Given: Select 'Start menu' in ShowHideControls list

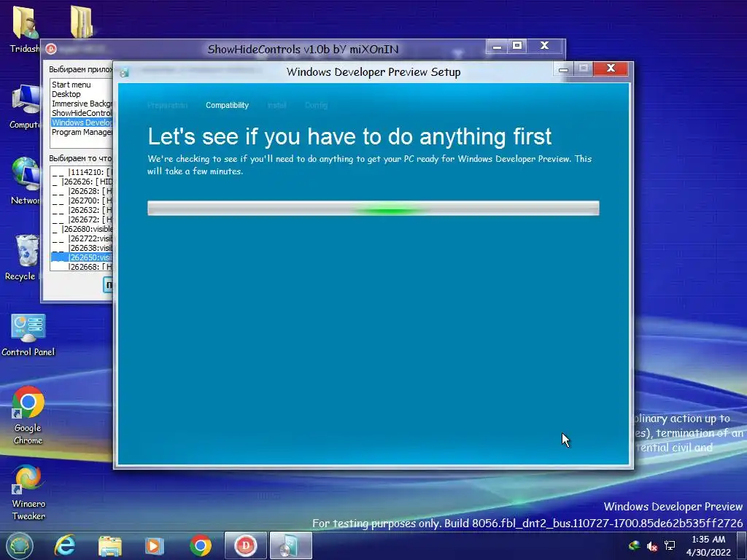Looking at the screenshot, I should point(82,85).
